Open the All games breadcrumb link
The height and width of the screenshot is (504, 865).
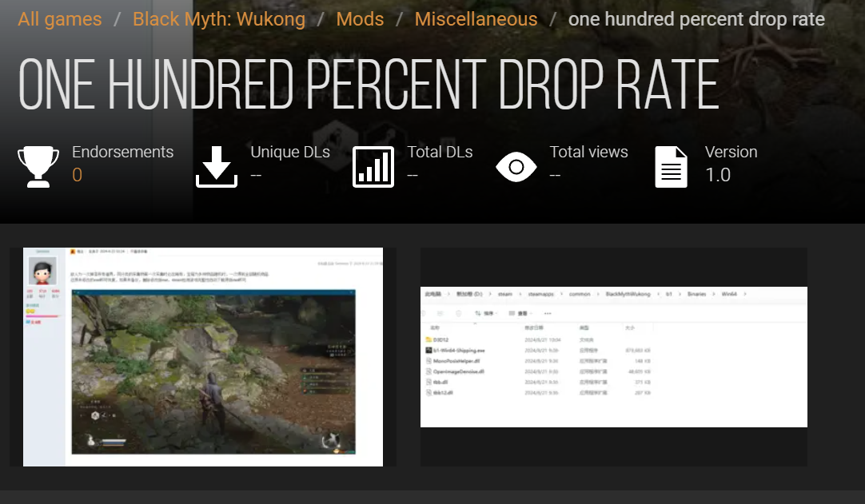coord(60,19)
